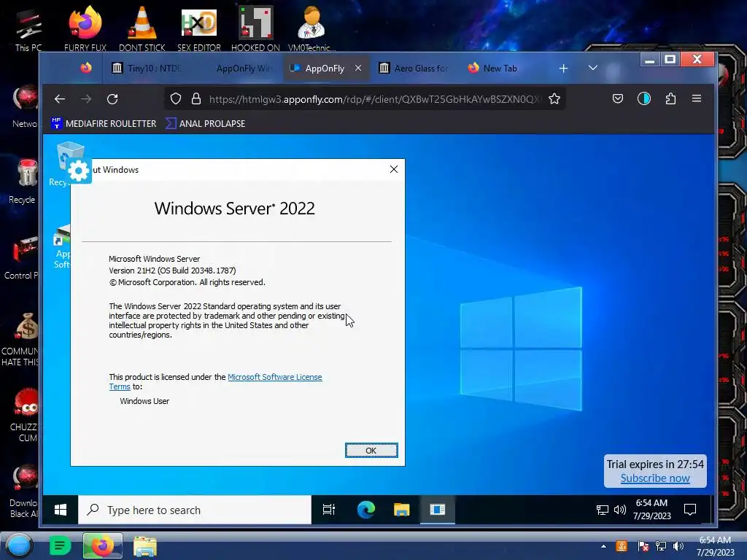
Task: Open Microsoft Software License Terms link
Action: point(215,381)
